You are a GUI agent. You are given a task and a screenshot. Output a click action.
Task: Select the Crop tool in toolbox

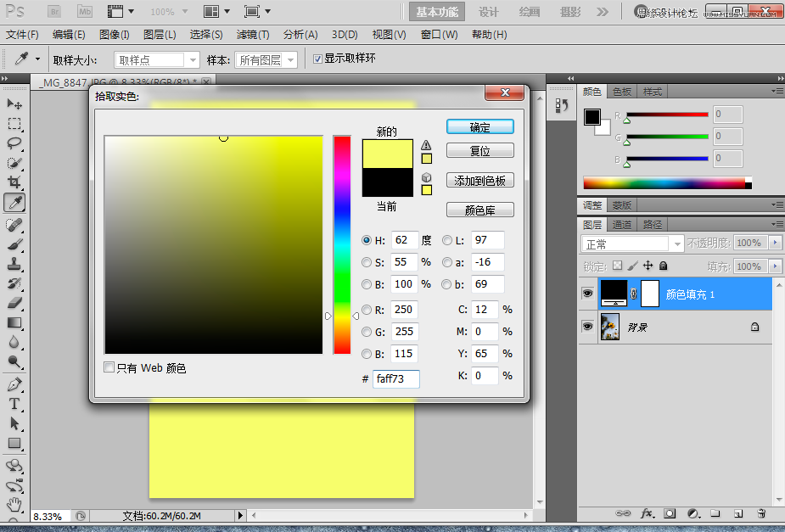click(x=14, y=182)
